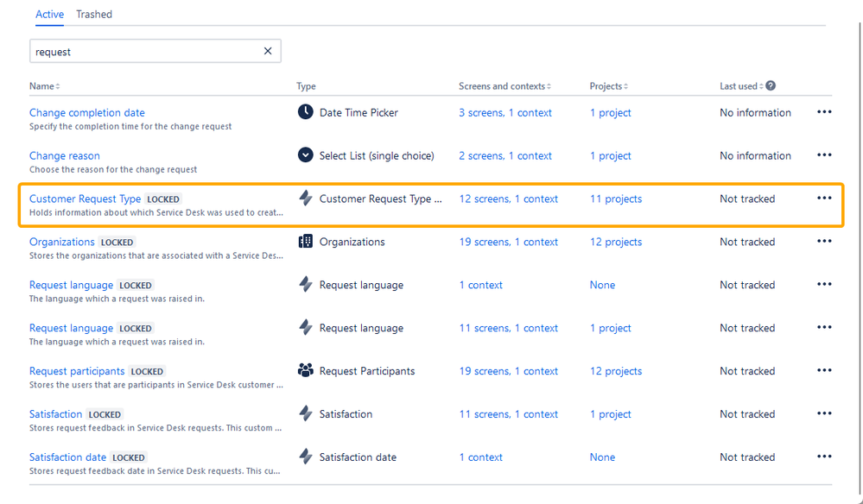Open Organizations 12 projects link
The image size is (863, 504).
[x=616, y=242]
